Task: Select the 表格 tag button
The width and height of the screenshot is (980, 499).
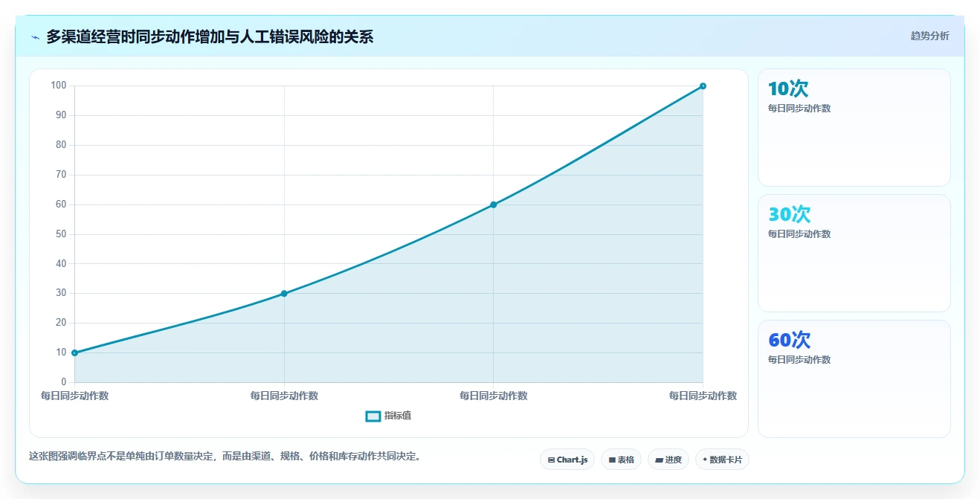Action: (621, 460)
